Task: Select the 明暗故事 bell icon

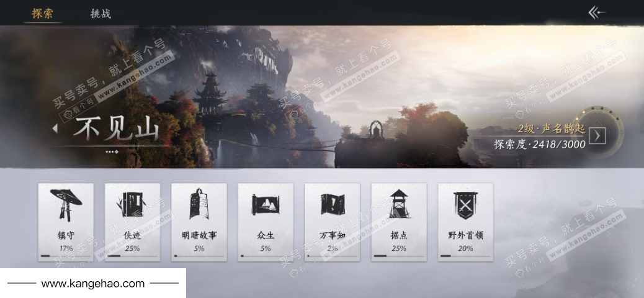Action: [x=199, y=204]
